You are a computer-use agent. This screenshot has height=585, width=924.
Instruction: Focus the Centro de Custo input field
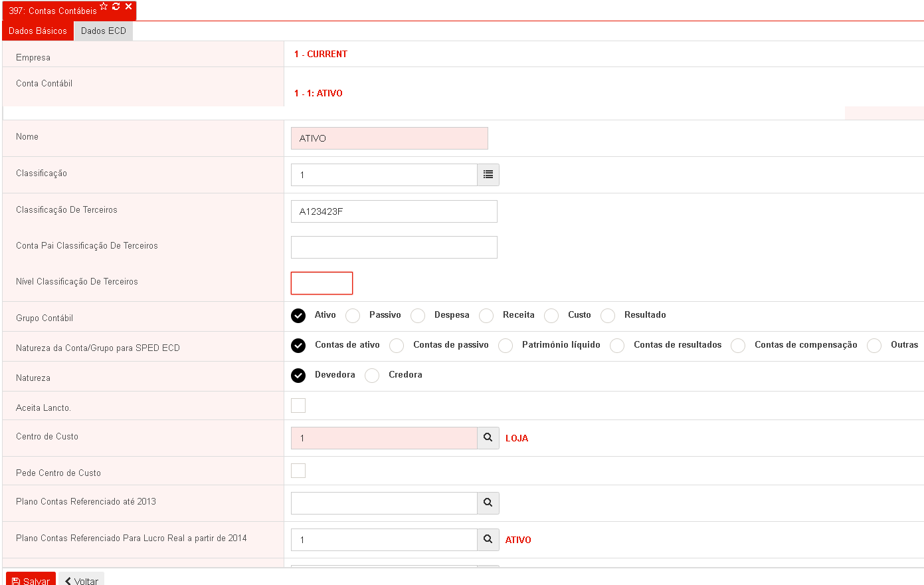tap(384, 438)
